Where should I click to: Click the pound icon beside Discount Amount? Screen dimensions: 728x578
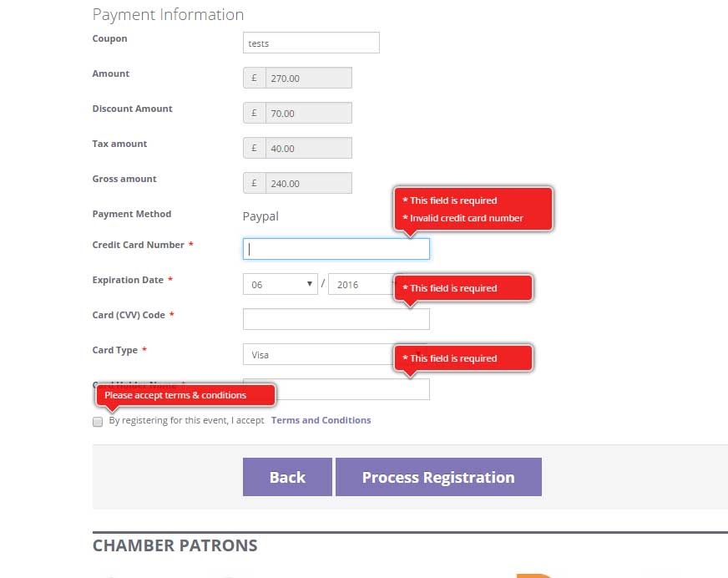[x=255, y=113]
